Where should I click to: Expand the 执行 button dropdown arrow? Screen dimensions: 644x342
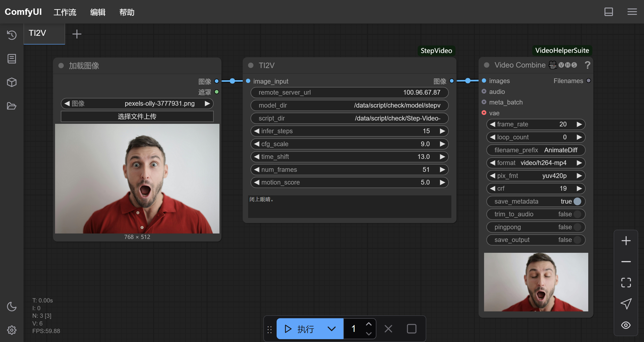[x=331, y=329]
